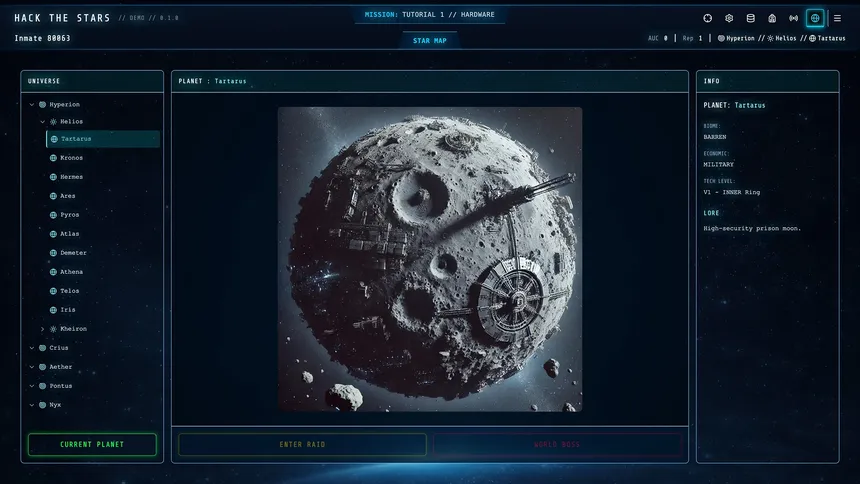Click the Enter Raid button
The height and width of the screenshot is (484, 860).
[302, 444]
